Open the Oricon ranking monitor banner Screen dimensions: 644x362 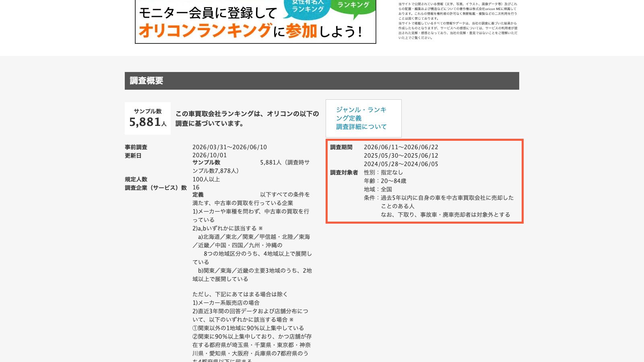[256, 22]
